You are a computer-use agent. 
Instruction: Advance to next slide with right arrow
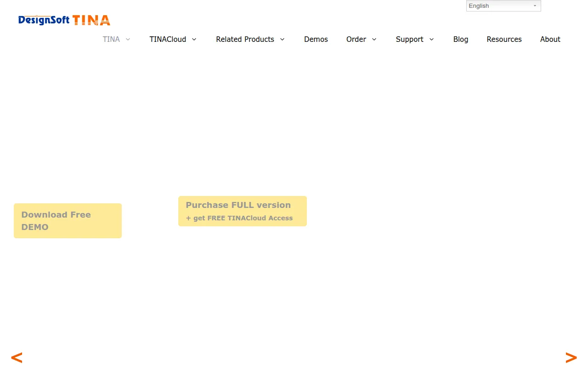(571, 357)
